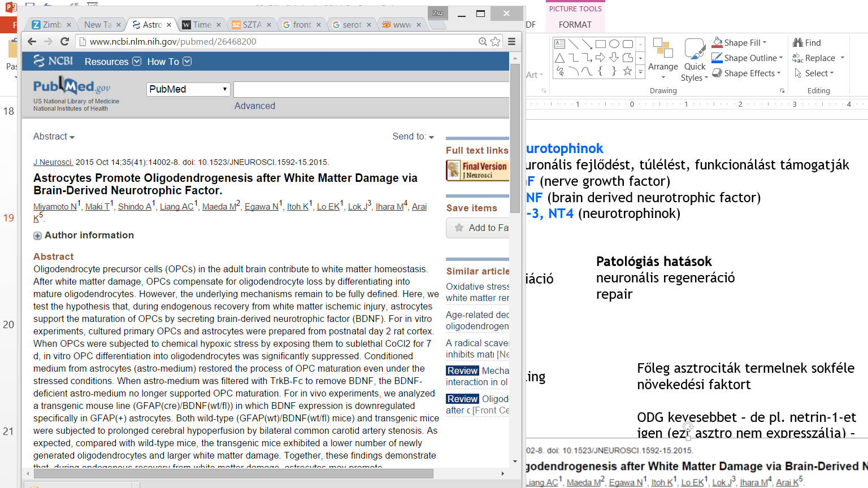Close the Astro browser tab

pos(169,25)
